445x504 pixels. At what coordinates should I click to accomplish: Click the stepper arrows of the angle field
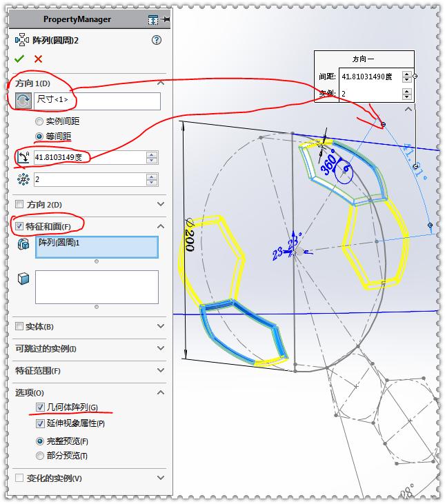click(x=152, y=157)
